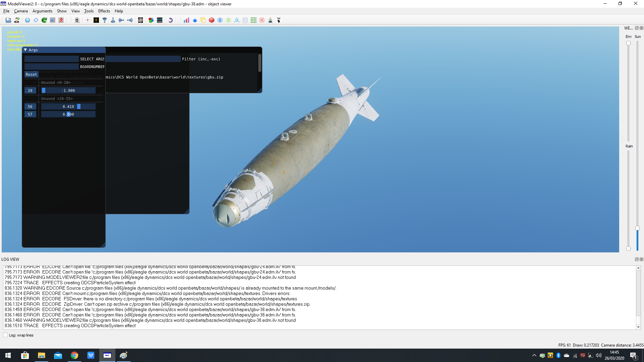The height and width of the screenshot is (362, 644).
Task: Click the right-pointing cone view icon
Action: tap(121, 20)
